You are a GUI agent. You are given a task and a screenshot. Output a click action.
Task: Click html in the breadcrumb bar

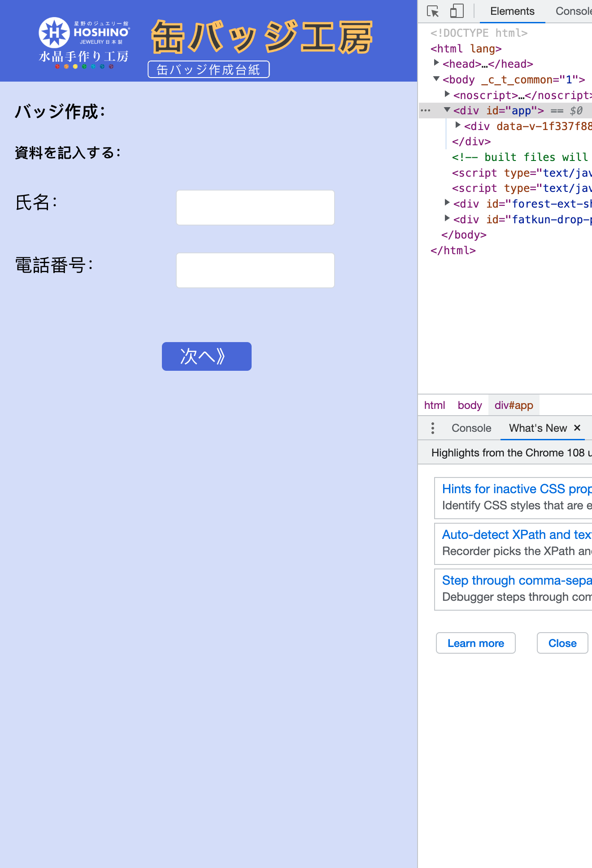(435, 405)
